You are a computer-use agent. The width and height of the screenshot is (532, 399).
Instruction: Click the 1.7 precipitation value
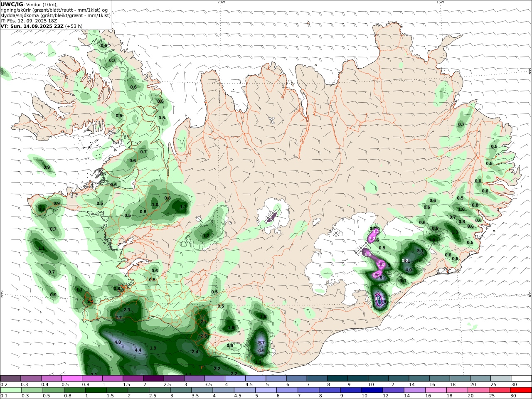183,206
